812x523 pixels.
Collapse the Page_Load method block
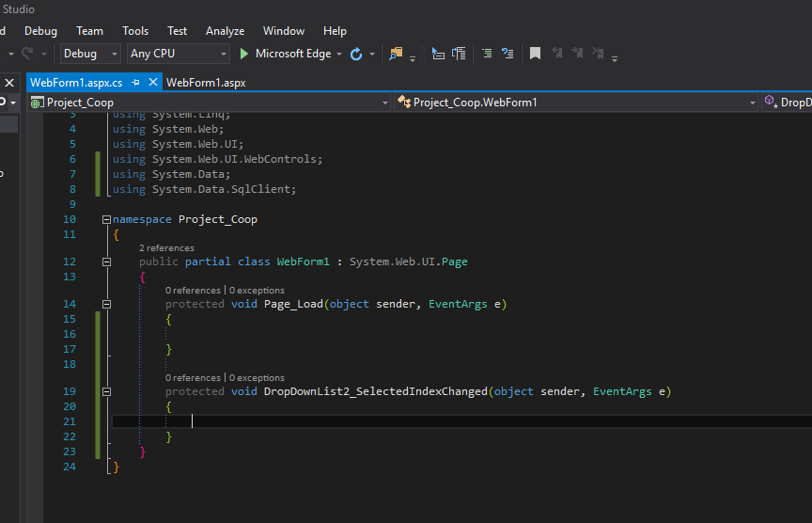point(106,304)
